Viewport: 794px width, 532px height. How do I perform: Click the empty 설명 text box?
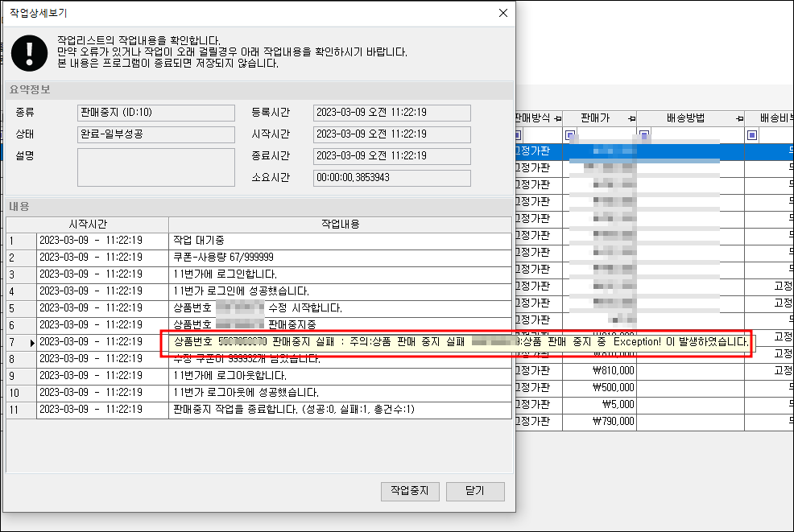coord(156,167)
